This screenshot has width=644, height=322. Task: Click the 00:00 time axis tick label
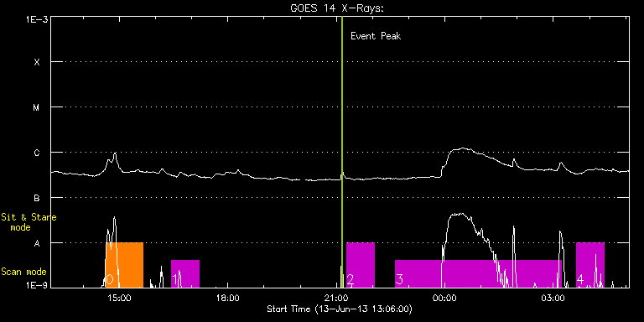pyautogui.click(x=445, y=298)
